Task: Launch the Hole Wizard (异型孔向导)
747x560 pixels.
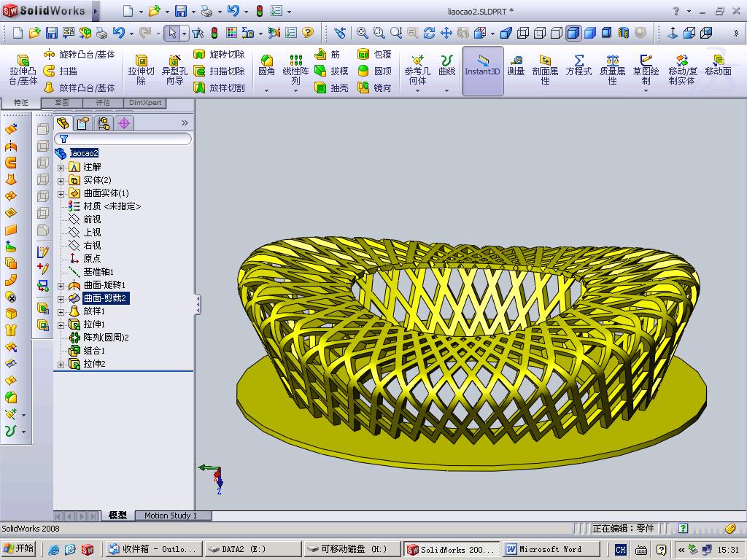Action: 174,70
